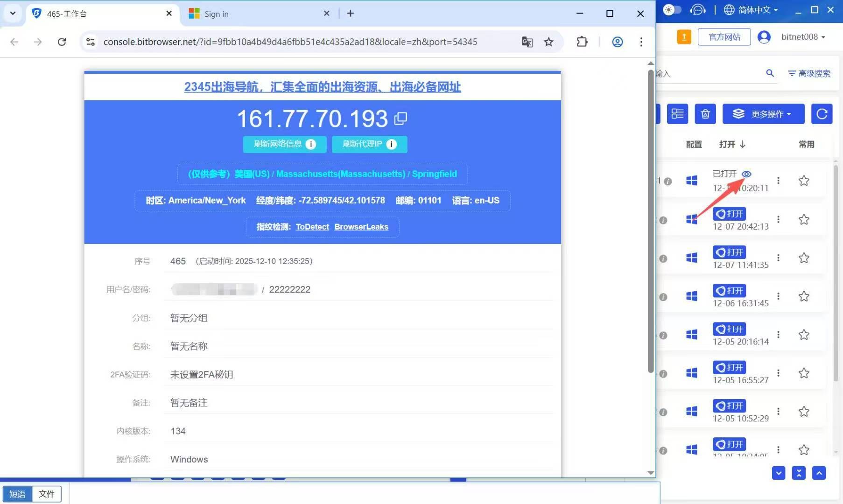Open the BrowserLeaks fingerprint test link
The height and width of the screenshot is (504, 843).
coord(361,227)
